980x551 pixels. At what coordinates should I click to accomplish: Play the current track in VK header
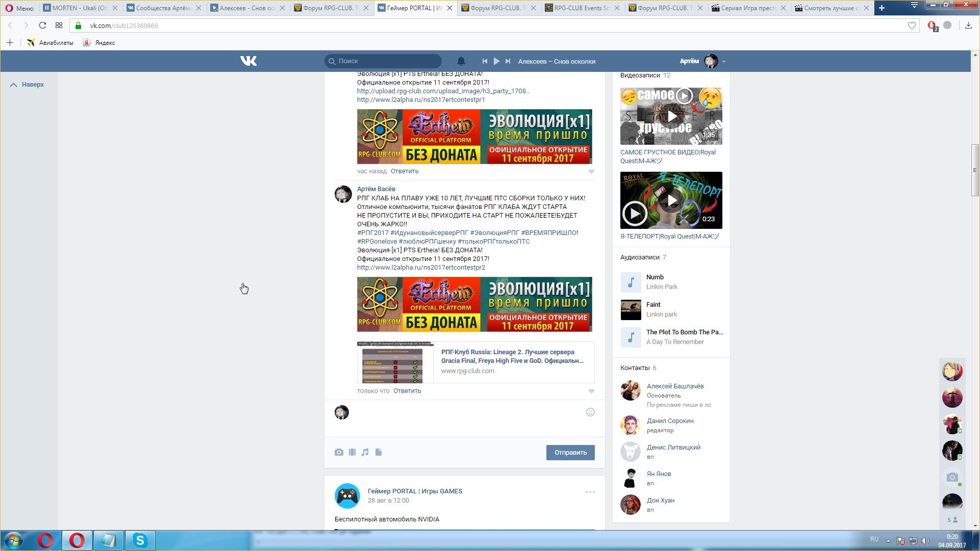(x=496, y=61)
